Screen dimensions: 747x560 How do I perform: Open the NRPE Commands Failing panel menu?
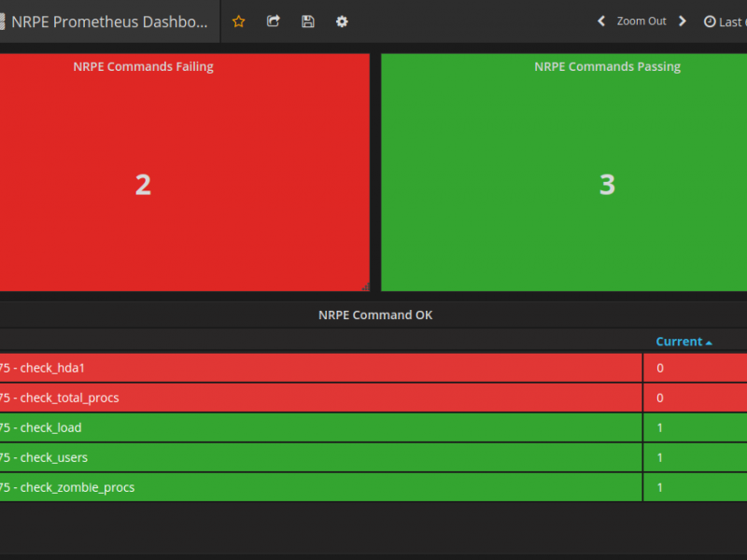(143, 66)
